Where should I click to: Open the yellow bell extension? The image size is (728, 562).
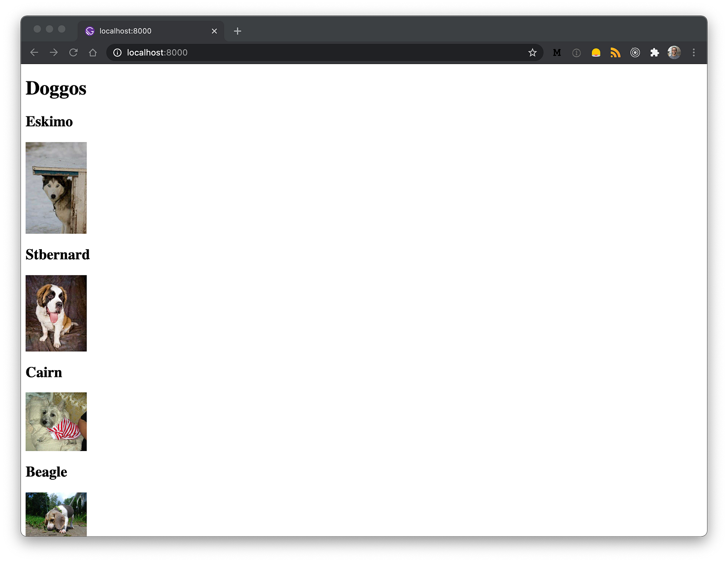click(596, 53)
